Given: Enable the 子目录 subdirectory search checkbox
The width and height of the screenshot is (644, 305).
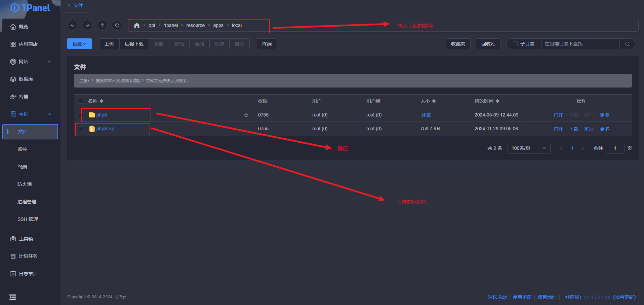Looking at the screenshot, I should click(x=515, y=44).
